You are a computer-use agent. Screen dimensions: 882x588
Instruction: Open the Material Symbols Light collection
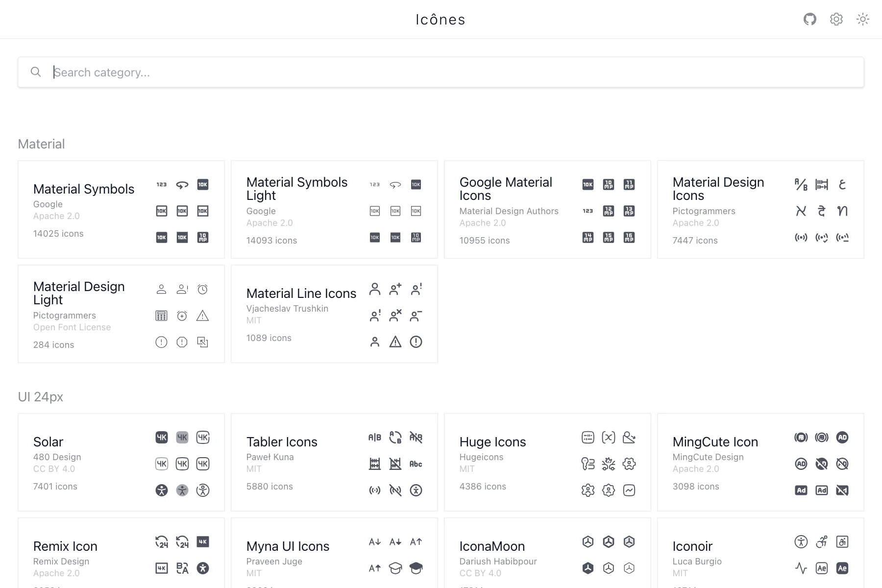pos(297,189)
